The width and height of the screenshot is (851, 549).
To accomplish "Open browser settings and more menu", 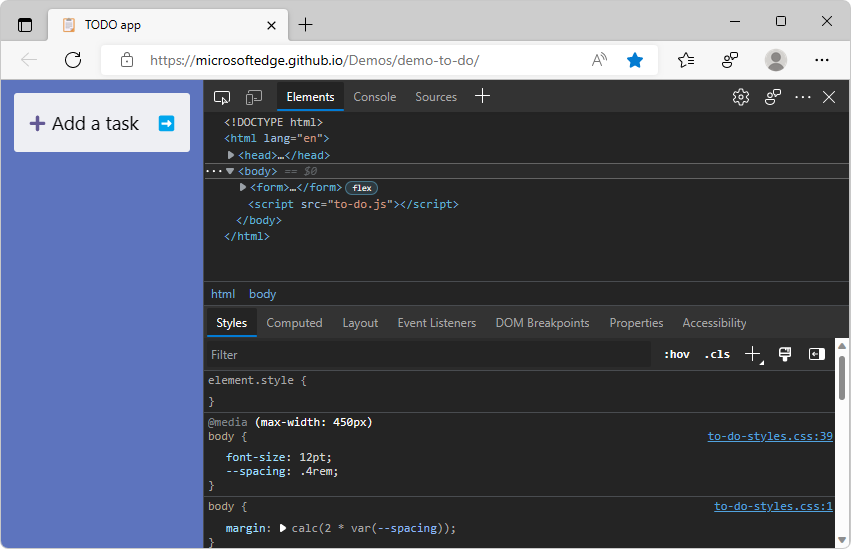I will (822, 60).
